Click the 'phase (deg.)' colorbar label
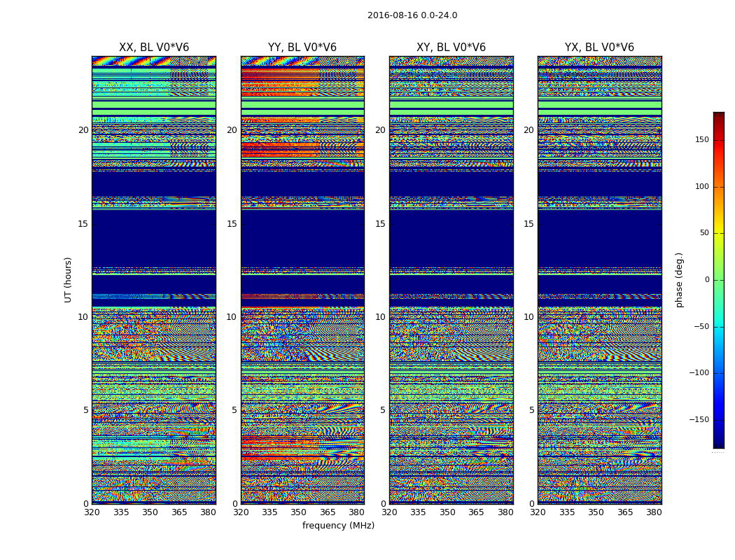 [679, 280]
